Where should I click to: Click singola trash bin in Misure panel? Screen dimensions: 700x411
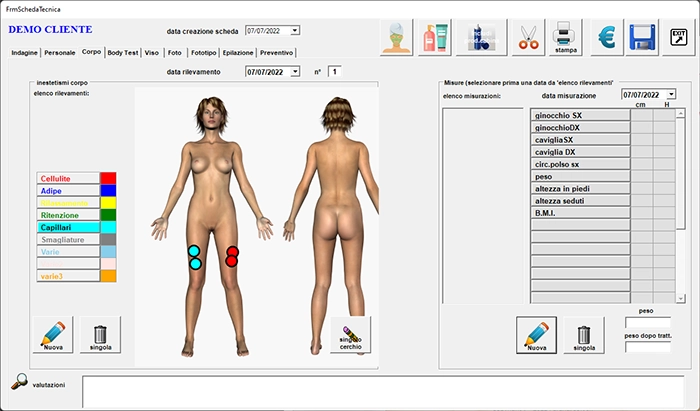click(584, 335)
